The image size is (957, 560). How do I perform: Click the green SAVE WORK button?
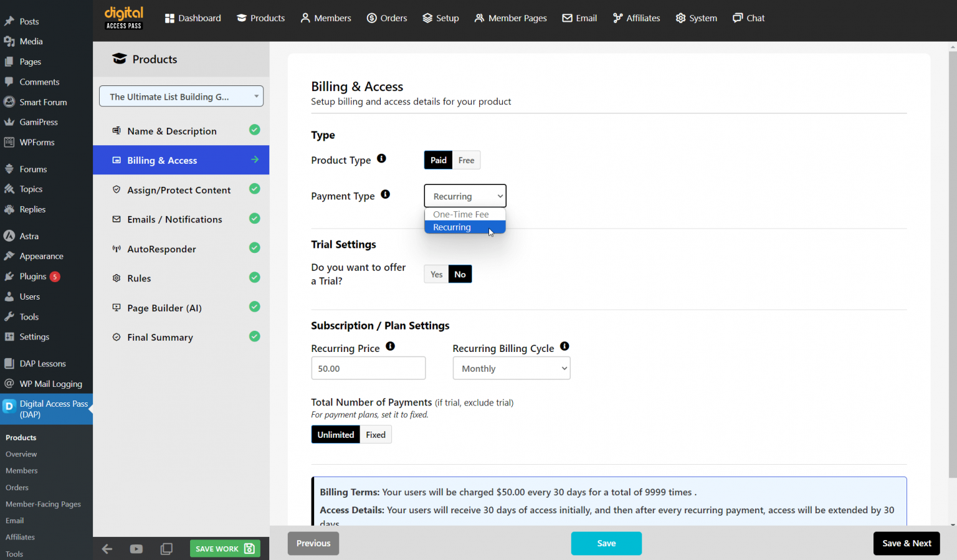click(224, 548)
